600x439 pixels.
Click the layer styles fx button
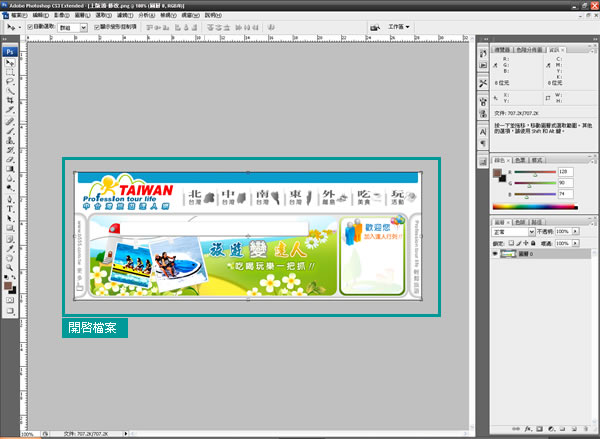pos(528,429)
